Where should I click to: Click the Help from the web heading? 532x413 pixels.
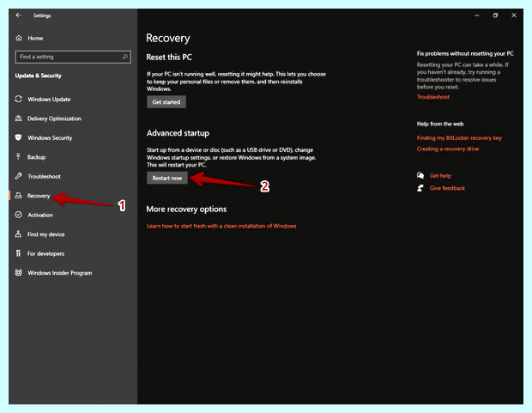click(440, 124)
